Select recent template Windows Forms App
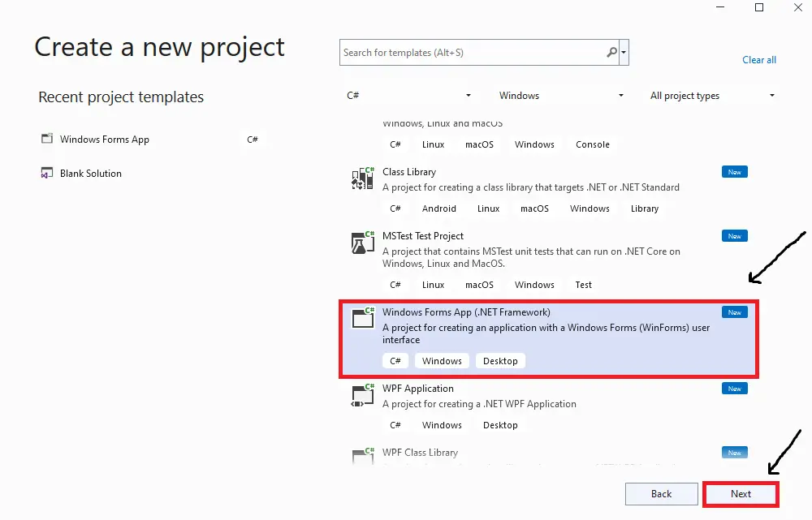Screen dimensions: 812x520 coord(153,140)
